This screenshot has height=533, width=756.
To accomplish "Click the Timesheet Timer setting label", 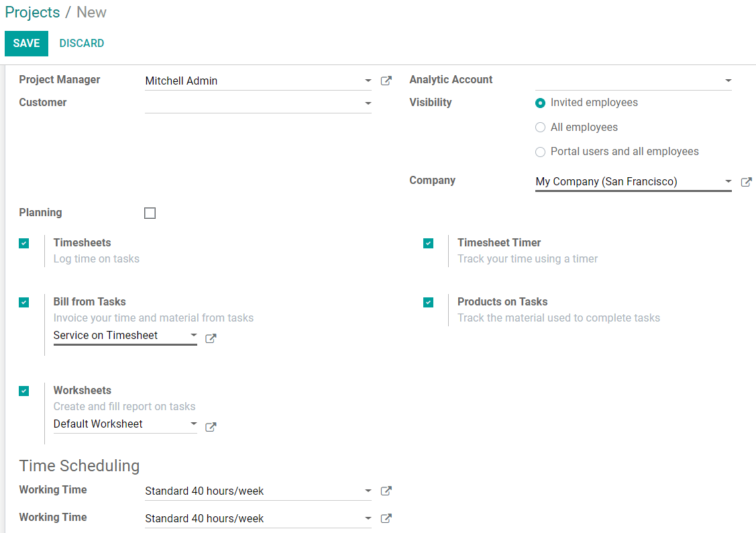I will 499,242.
